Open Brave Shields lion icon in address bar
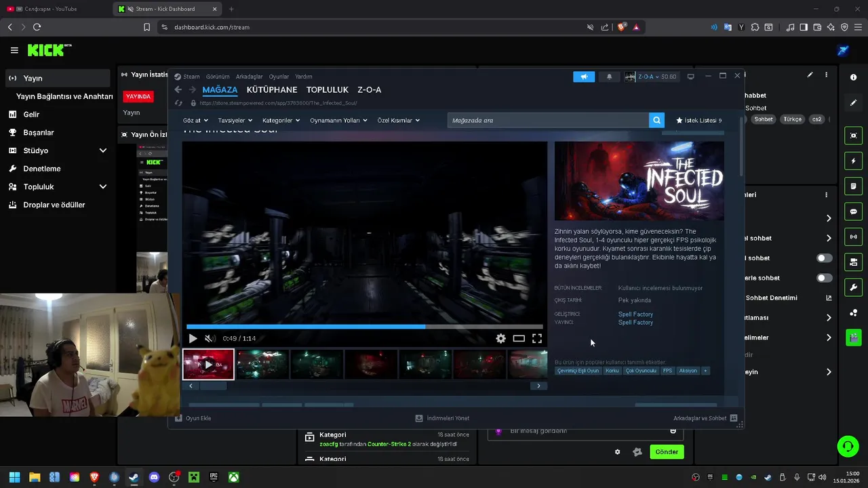 (620, 27)
